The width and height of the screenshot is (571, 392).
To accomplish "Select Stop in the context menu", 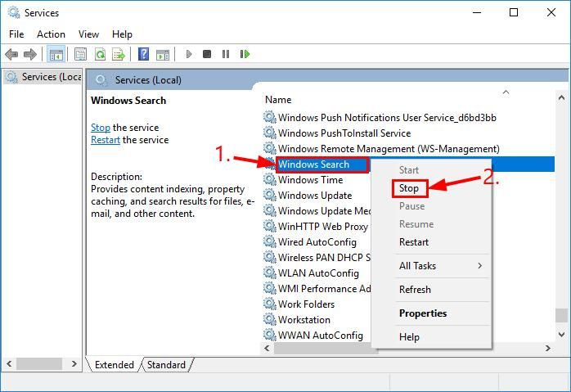I will click(x=409, y=188).
